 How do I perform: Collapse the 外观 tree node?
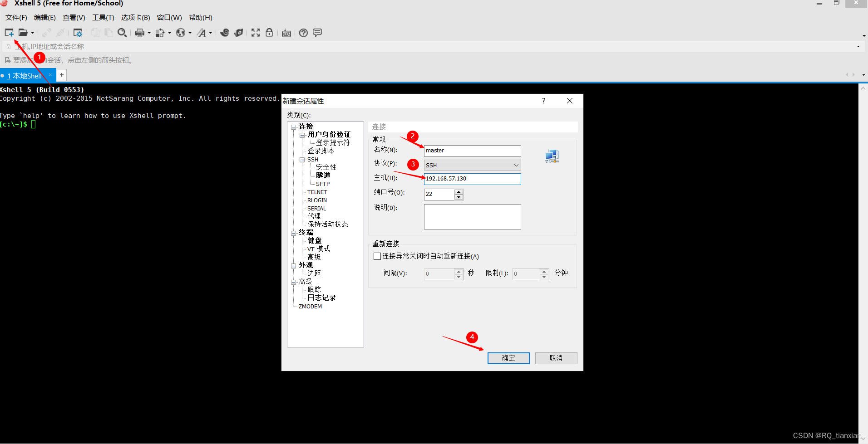coord(294,265)
